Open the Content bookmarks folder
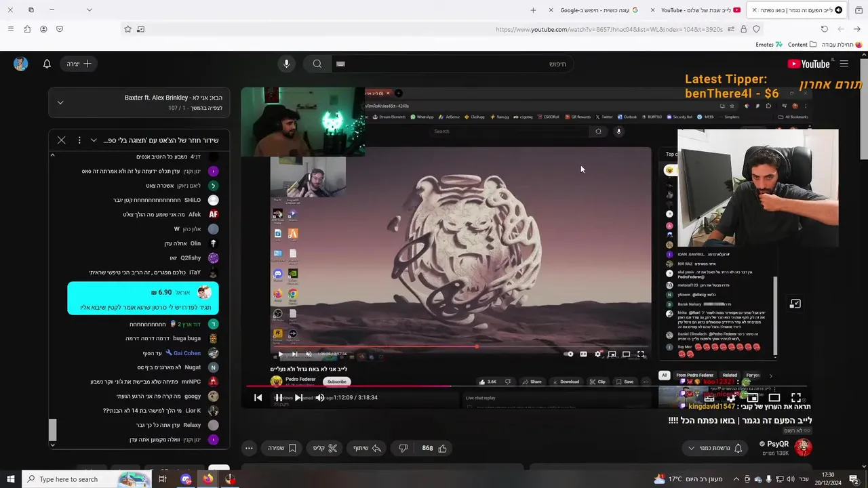 (802, 45)
